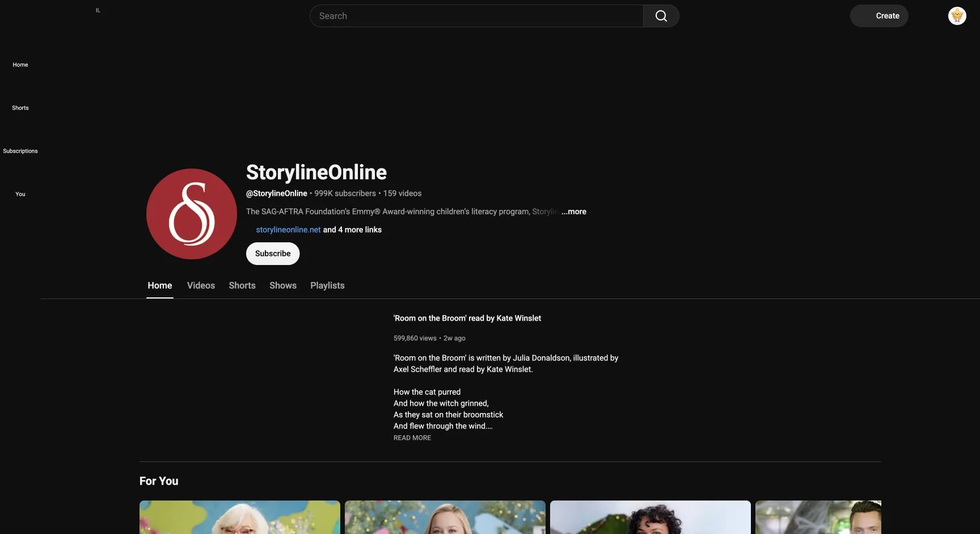Open 'Room on the Broom' read by Kate Winslet

[x=467, y=318]
